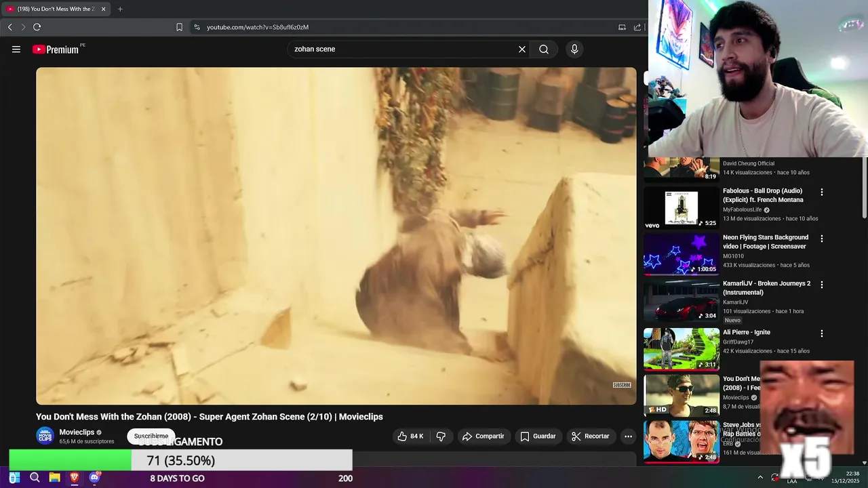This screenshot has height=488, width=868.
Task: Subscribe with the Suscribirme button
Action: (151, 436)
